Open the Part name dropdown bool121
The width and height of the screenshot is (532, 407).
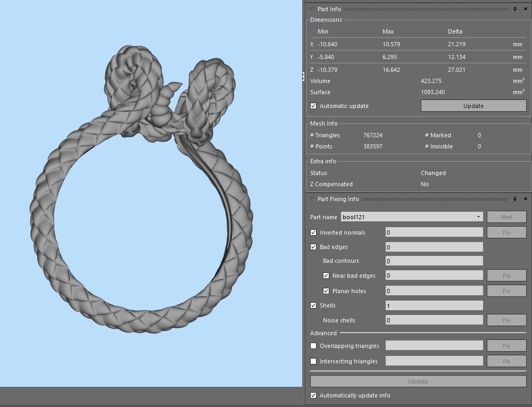click(412, 217)
